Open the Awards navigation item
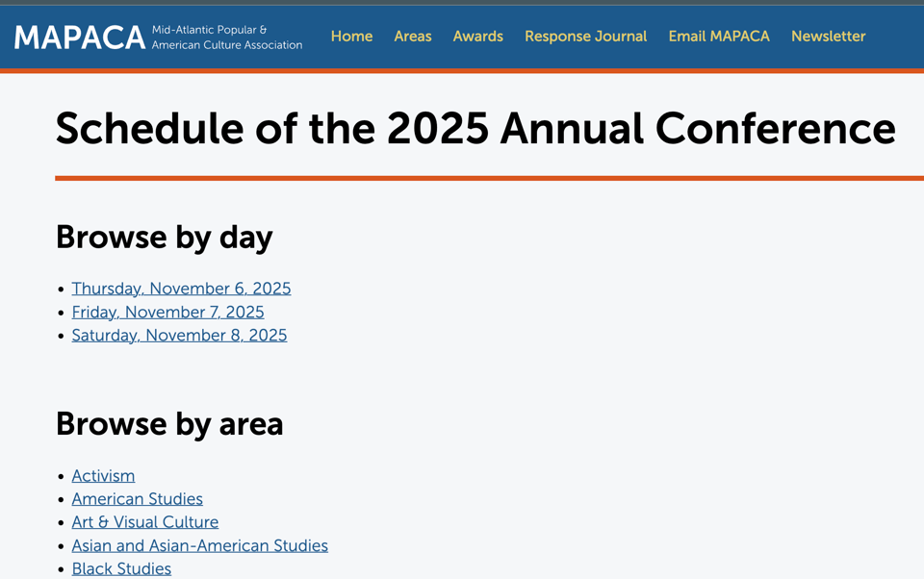The height and width of the screenshot is (579, 924). click(478, 37)
